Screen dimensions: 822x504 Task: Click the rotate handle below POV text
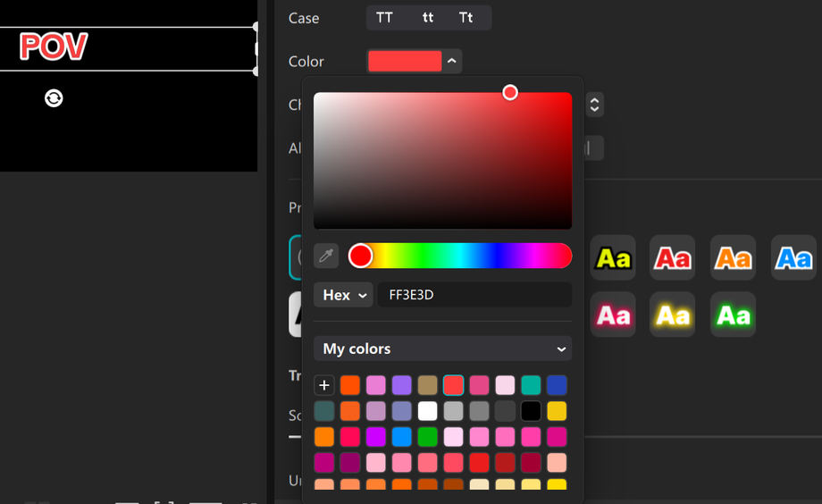click(x=54, y=98)
